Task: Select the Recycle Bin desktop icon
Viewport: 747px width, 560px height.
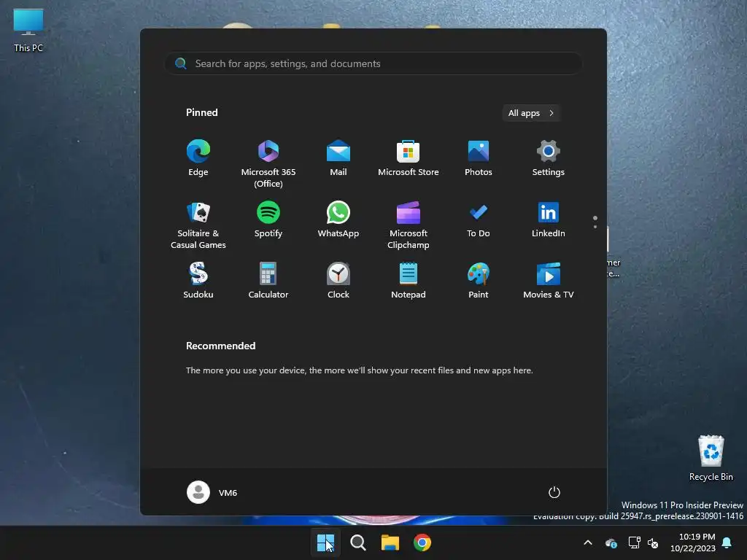Action: [x=711, y=458]
